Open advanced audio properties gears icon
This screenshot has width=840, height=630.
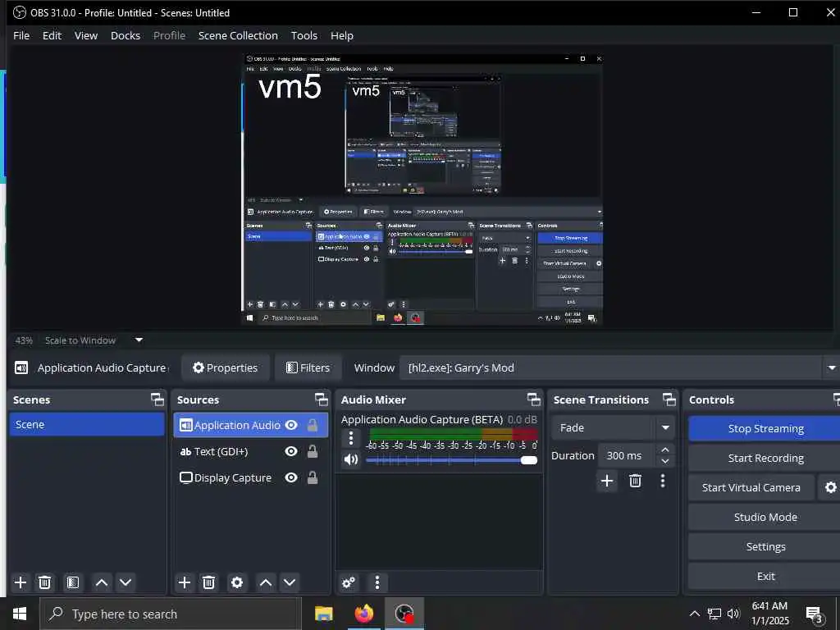[x=348, y=582]
